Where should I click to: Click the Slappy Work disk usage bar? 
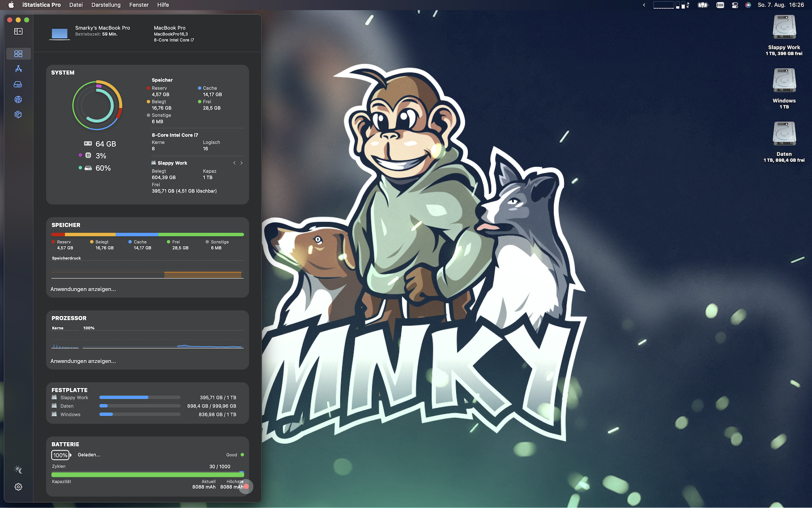pos(140,398)
